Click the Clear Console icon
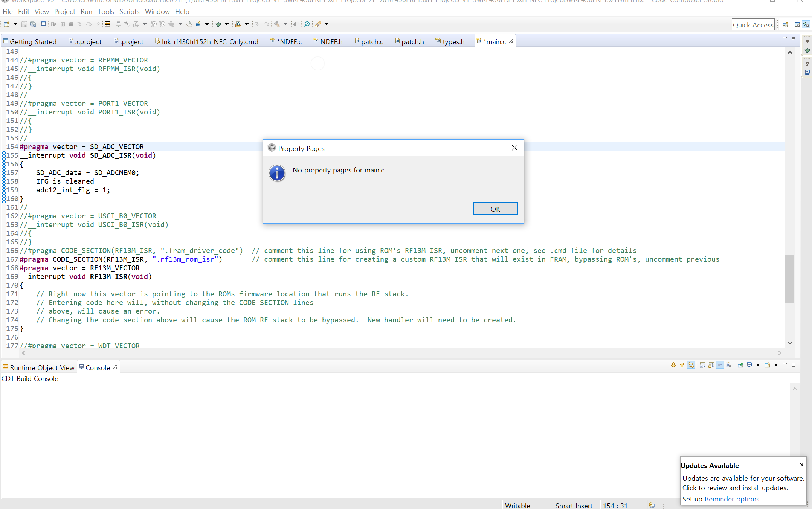This screenshot has height=509, width=812. (729, 365)
